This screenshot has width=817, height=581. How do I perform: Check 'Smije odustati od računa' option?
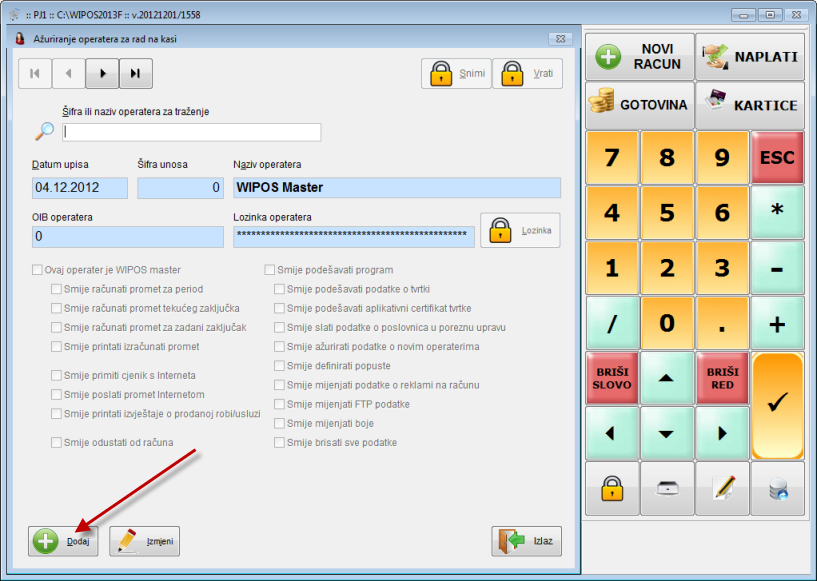(56, 442)
